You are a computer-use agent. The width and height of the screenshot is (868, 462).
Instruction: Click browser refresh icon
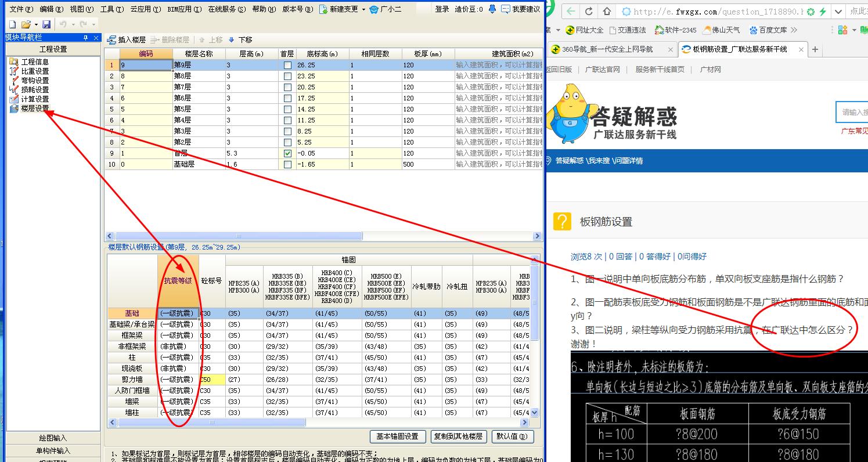589,12
